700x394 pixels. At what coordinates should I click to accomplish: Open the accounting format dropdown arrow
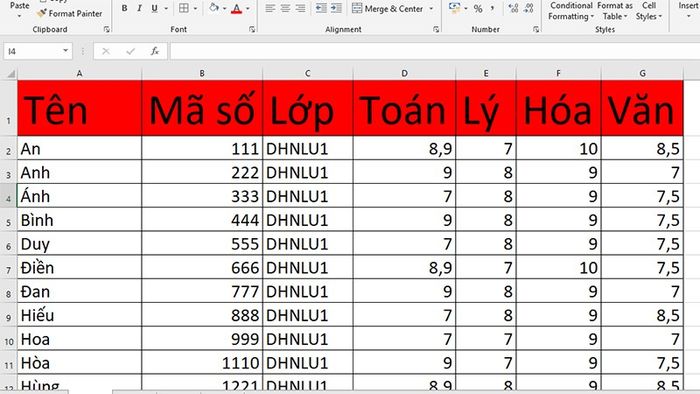(x=466, y=8)
